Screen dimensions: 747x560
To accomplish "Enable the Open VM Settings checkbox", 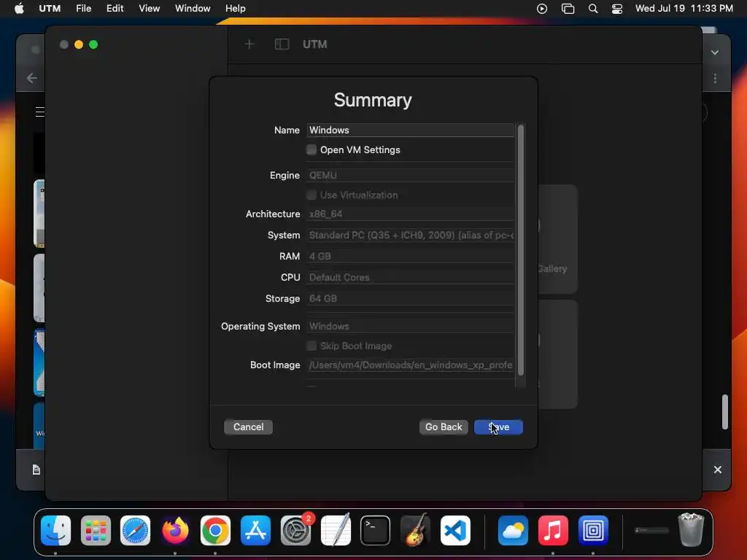I will pos(311,149).
